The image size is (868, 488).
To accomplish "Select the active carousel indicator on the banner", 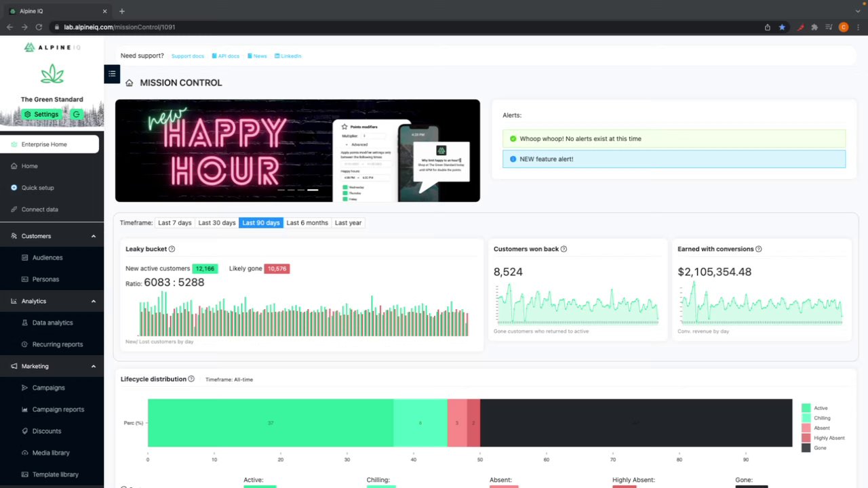I will (313, 190).
